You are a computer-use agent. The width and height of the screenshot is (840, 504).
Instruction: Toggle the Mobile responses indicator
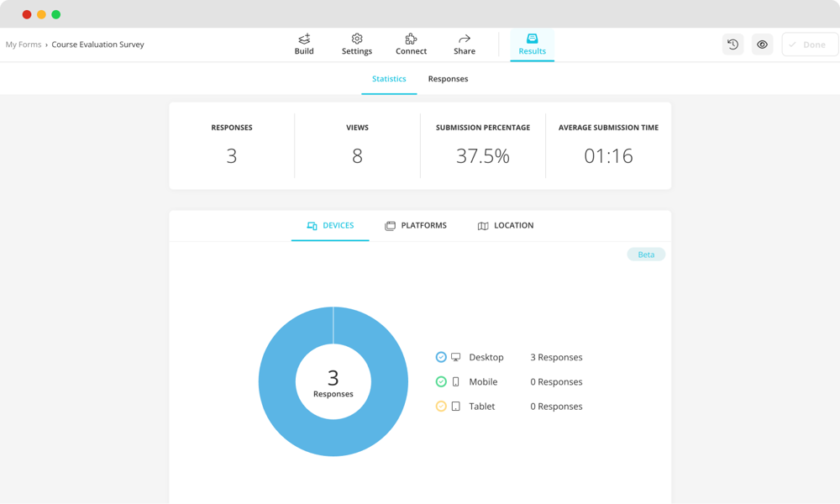pos(440,381)
